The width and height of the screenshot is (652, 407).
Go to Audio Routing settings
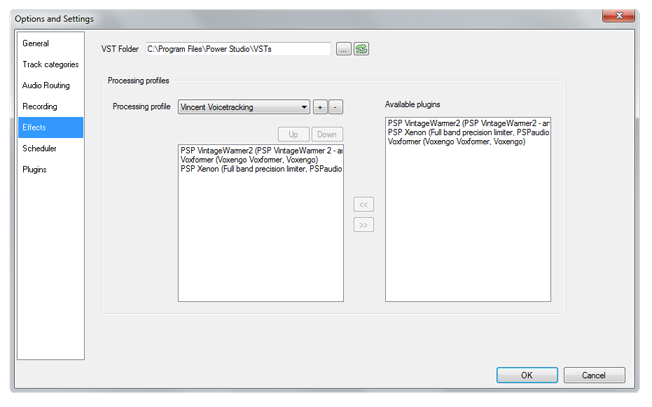[x=46, y=86]
